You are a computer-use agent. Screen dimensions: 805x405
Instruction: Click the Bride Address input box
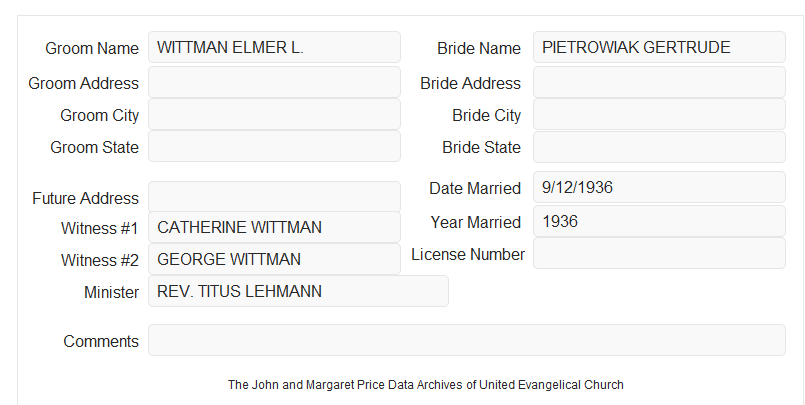[659, 82]
